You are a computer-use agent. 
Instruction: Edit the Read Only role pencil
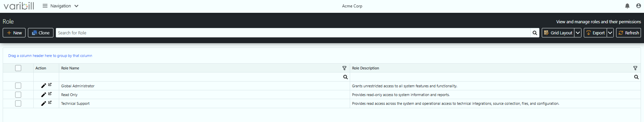pyautogui.click(x=43, y=95)
